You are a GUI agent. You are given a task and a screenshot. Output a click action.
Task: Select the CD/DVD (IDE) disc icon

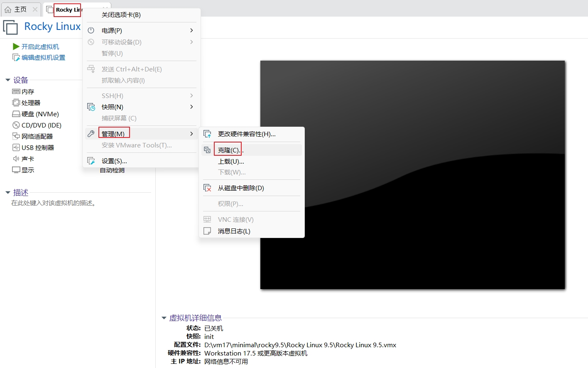16,125
